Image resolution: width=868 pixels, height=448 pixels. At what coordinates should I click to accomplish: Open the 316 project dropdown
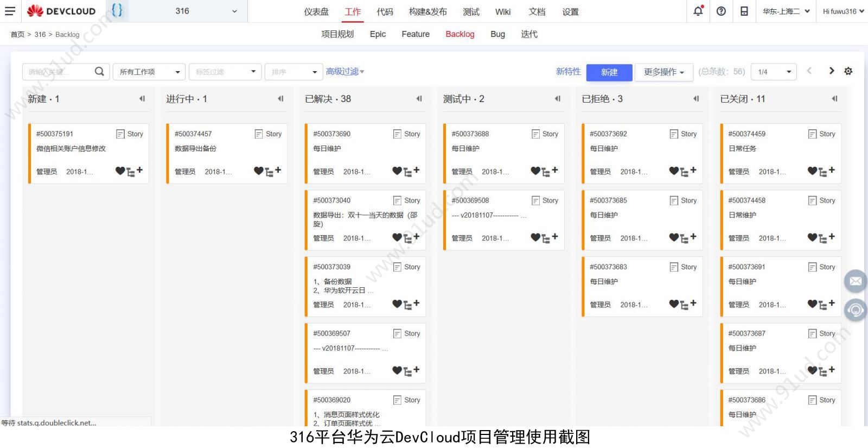click(188, 11)
